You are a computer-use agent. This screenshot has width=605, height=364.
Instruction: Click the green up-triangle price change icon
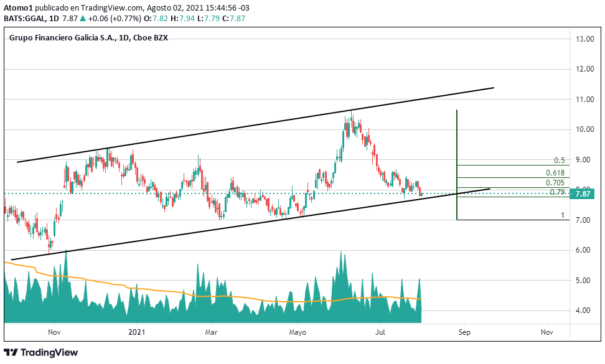83,19
